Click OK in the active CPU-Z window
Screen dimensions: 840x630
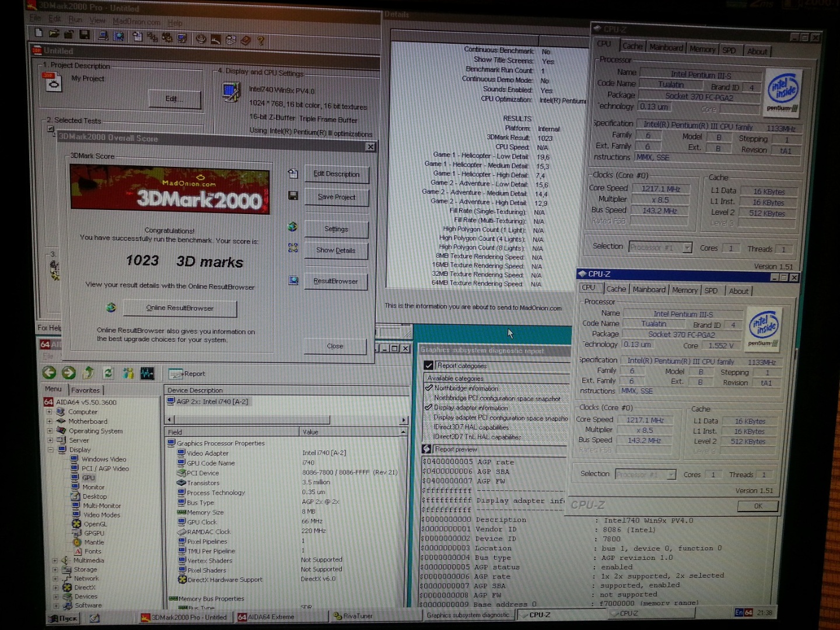[x=758, y=506]
